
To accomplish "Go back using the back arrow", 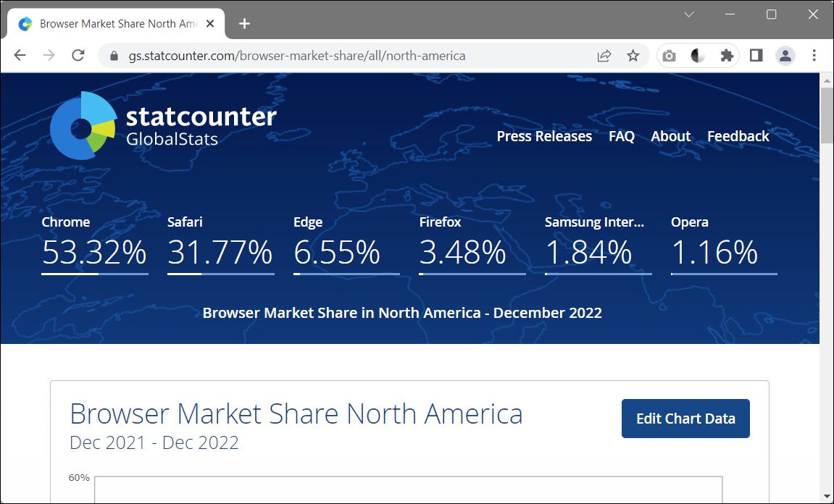I will (x=20, y=55).
